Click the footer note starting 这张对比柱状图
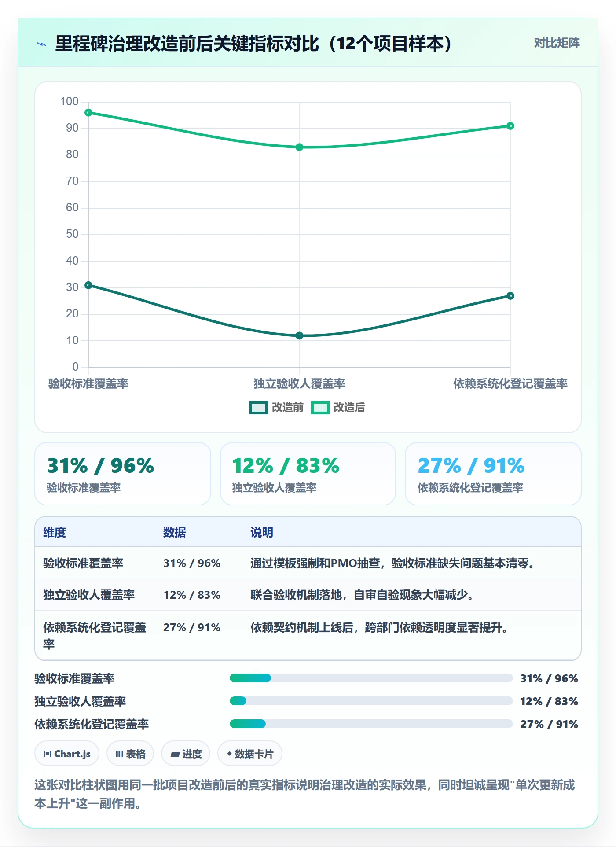Image resolution: width=616 pixels, height=847 pixels. (x=305, y=794)
